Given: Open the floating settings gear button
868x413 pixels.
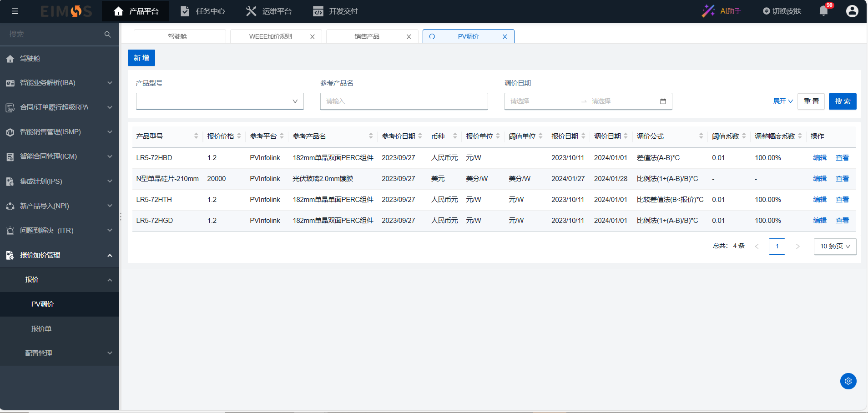Looking at the screenshot, I should click(848, 381).
